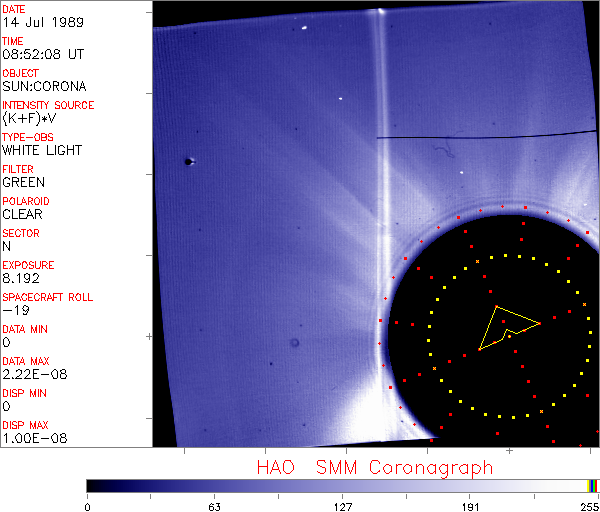
Task: Click the 0 tick label below color bar
Action: (88, 507)
